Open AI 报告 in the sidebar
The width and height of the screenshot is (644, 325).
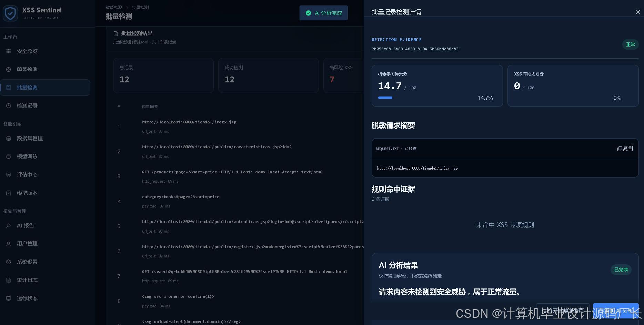(45, 226)
